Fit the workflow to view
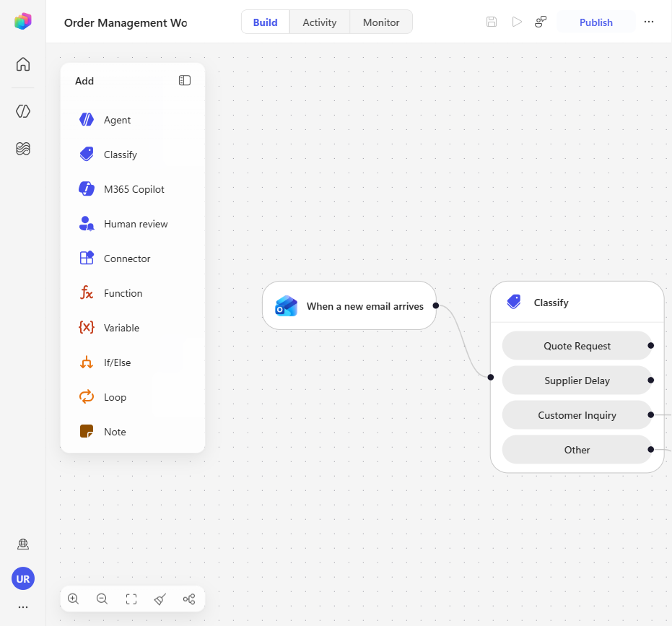The image size is (672, 626). pos(131,599)
